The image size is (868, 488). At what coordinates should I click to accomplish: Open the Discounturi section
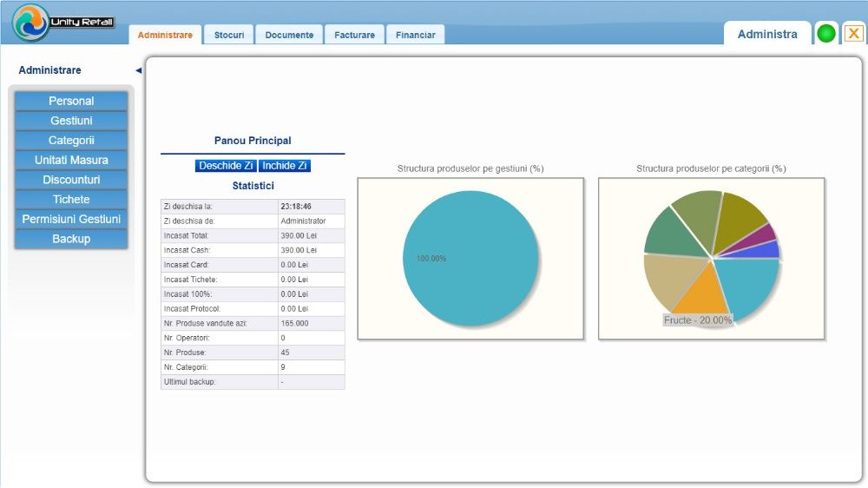coord(71,180)
